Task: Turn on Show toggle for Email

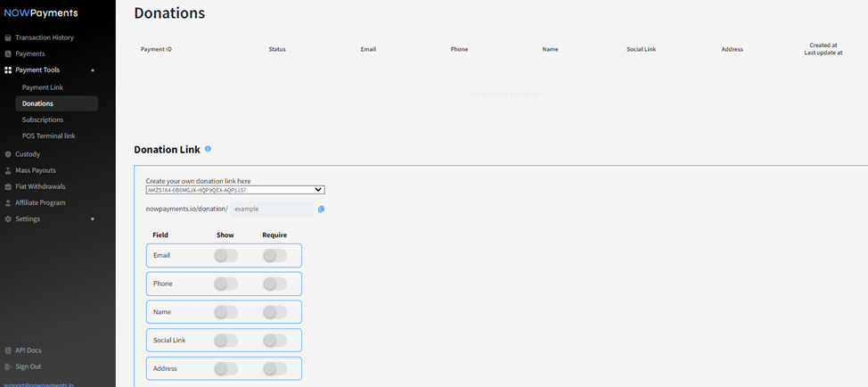Action: point(225,255)
